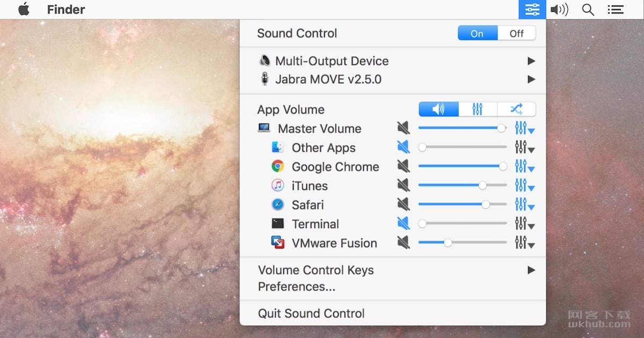Click the Safari volume slider

[x=463, y=204]
